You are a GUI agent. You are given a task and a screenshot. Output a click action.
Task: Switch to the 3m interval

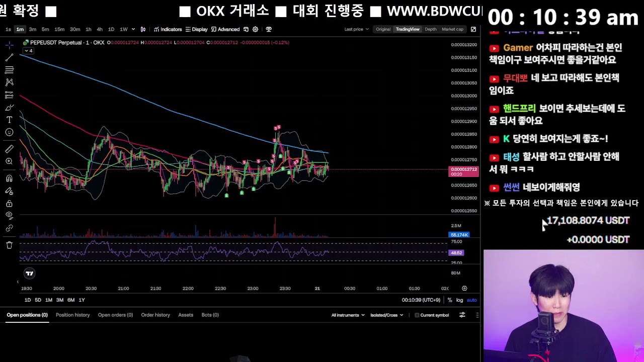(33, 29)
